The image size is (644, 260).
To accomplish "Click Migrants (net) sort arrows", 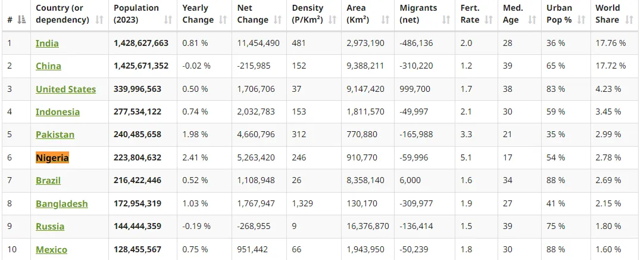I will (x=447, y=20).
